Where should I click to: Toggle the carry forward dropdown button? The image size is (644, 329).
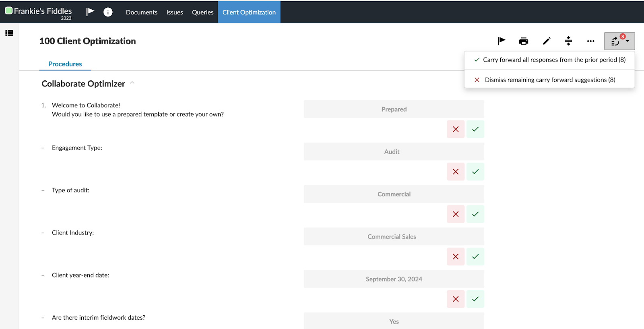click(x=619, y=41)
